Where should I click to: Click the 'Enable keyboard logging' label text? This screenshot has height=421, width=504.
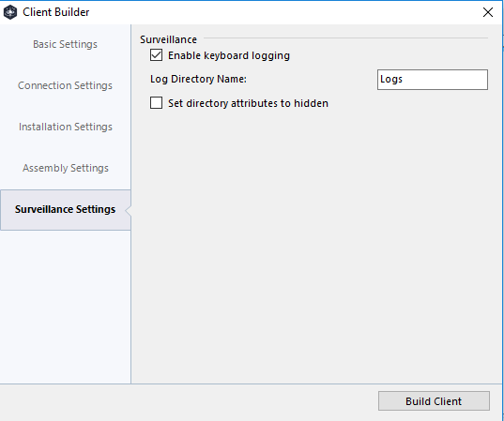[229, 55]
